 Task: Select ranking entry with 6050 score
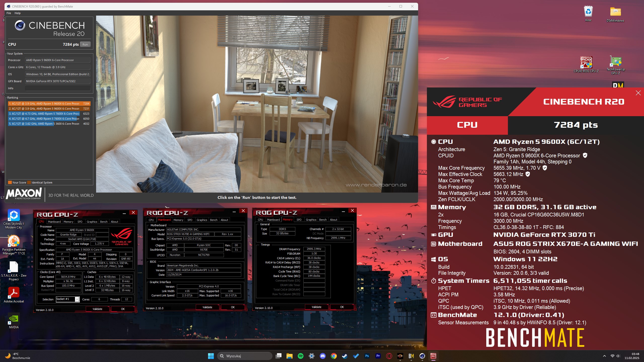49,119
